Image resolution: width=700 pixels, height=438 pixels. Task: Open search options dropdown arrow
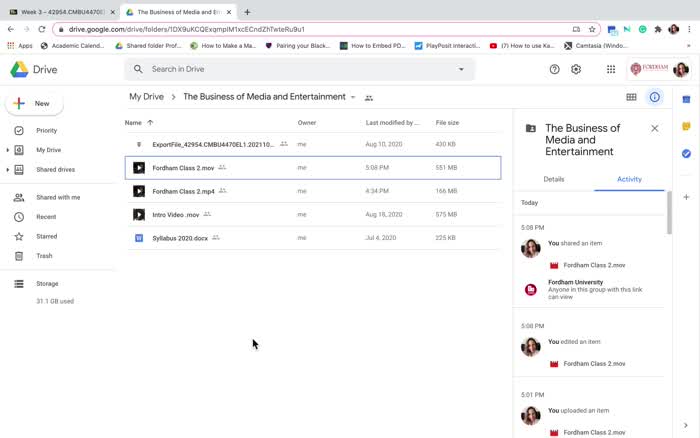(461, 69)
